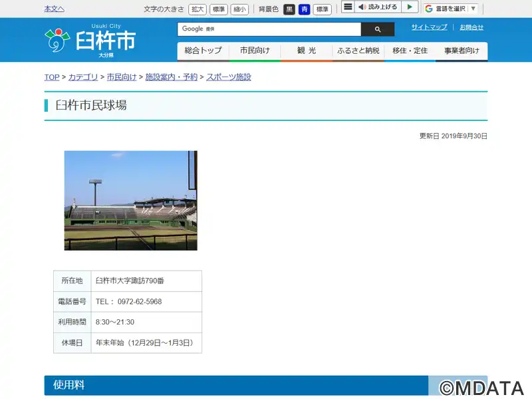Follow the お問合せ link
This screenshot has width=532, height=399.
[x=471, y=27]
